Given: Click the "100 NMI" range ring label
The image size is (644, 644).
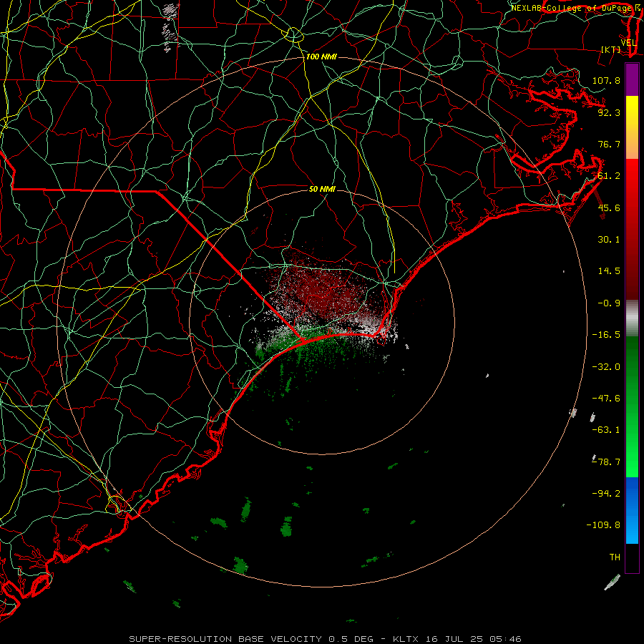Looking at the screenshot, I should click(x=321, y=57).
